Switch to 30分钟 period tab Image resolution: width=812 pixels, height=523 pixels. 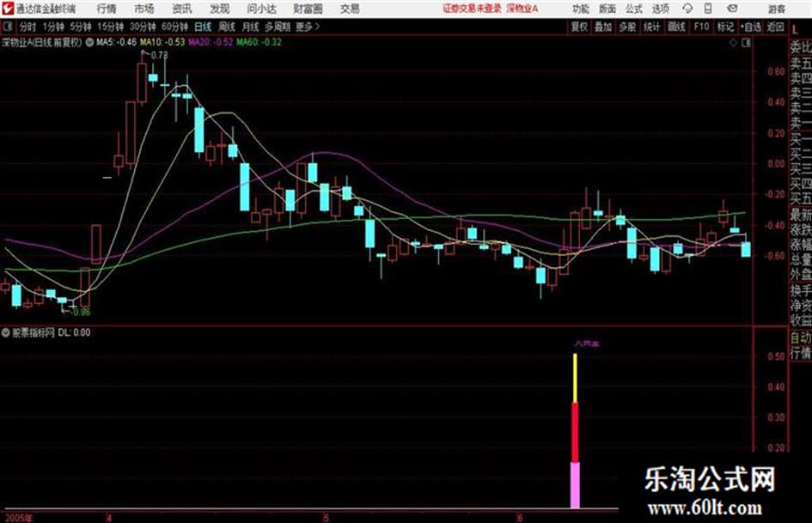(143, 27)
